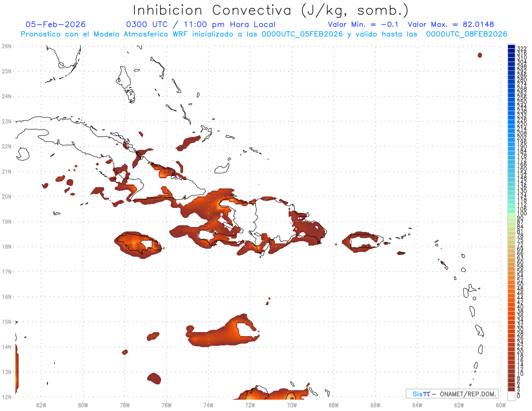Click the "0" value at the color scale bottom
Screen dimensions: 532x411
point(519,396)
